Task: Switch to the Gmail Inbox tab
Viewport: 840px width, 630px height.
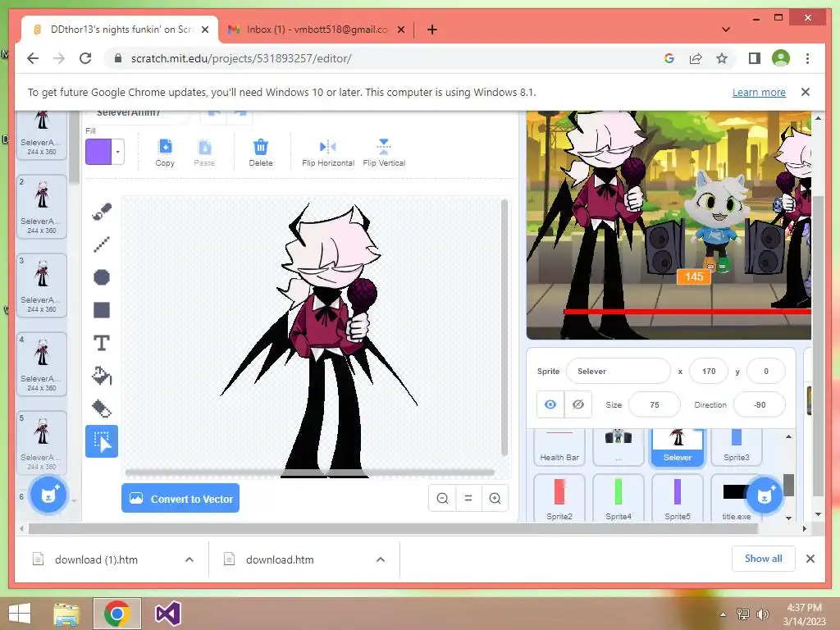Action: [x=315, y=30]
